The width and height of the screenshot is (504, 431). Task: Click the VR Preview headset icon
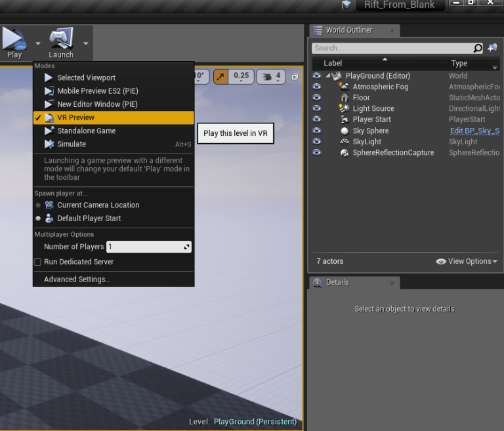pyautogui.click(x=49, y=117)
